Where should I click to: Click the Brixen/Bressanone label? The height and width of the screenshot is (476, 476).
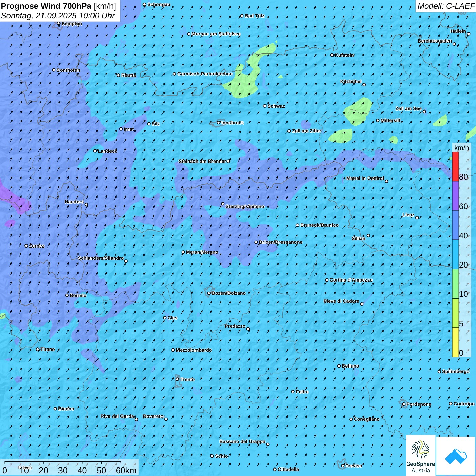pos(280,242)
